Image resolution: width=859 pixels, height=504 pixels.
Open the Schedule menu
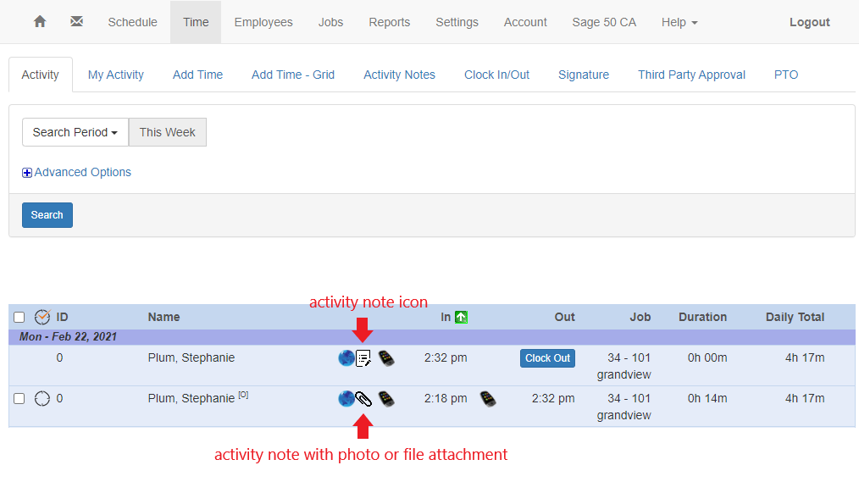(132, 22)
